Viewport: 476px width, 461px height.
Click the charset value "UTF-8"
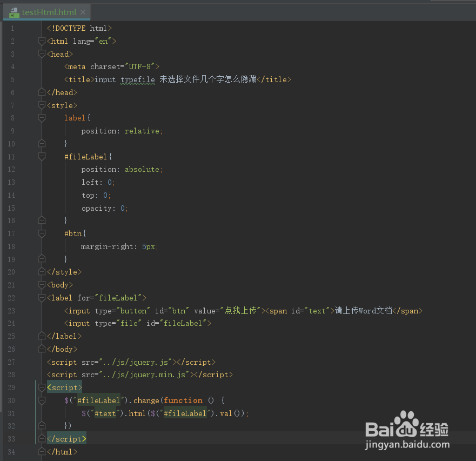pos(140,66)
